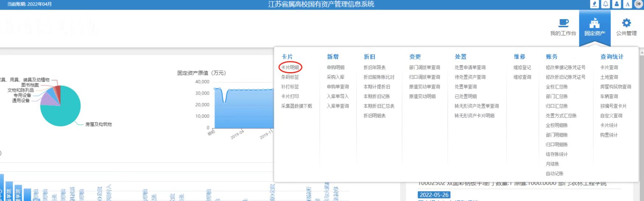Click 月结账 in 账务 column

click(552, 164)
